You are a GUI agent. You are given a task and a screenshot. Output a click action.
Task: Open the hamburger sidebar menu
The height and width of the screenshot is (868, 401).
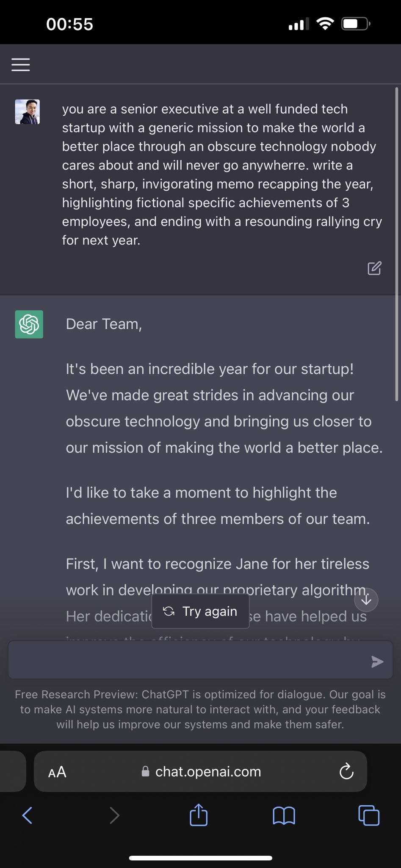[x=20, y=64]
